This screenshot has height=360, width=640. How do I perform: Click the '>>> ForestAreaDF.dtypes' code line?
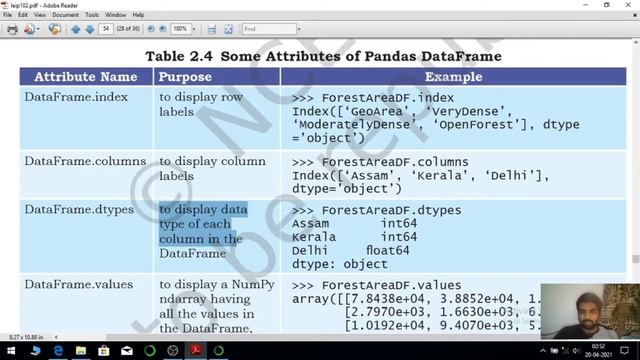click(376, 210)
